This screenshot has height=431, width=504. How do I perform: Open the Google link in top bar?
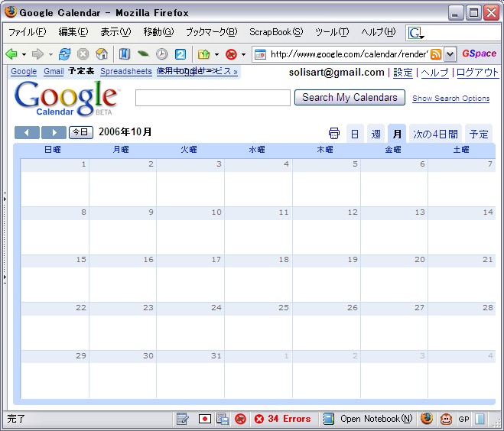(24, 71)
